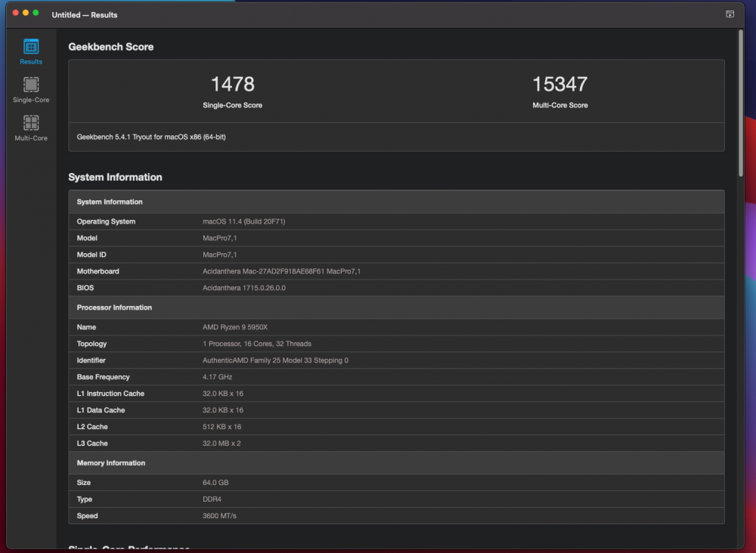The height and width of the screenshot is (553, 756).
Task: Open the Single-Core sidebar icon
Action: point(31,90)
